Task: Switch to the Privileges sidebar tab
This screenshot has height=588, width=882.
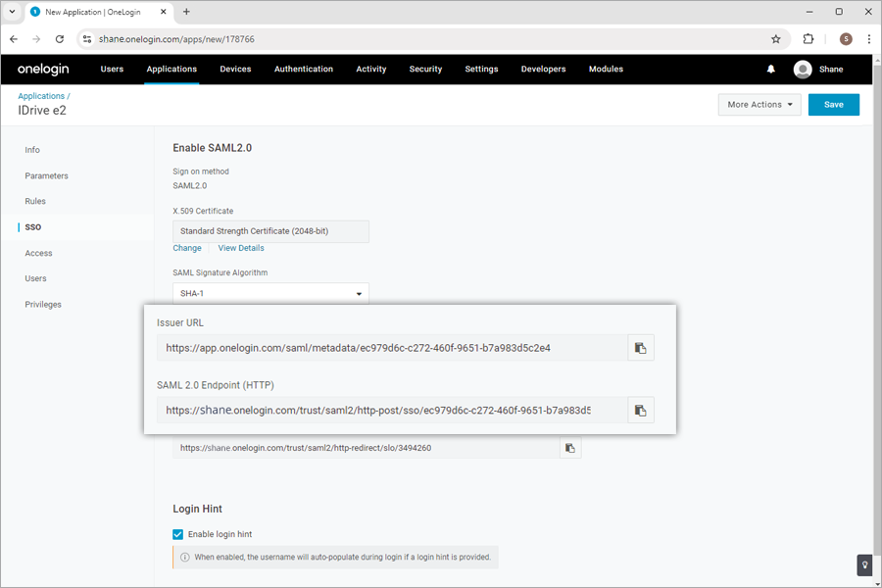Action: pyautogui.click(x=43, y=305)
